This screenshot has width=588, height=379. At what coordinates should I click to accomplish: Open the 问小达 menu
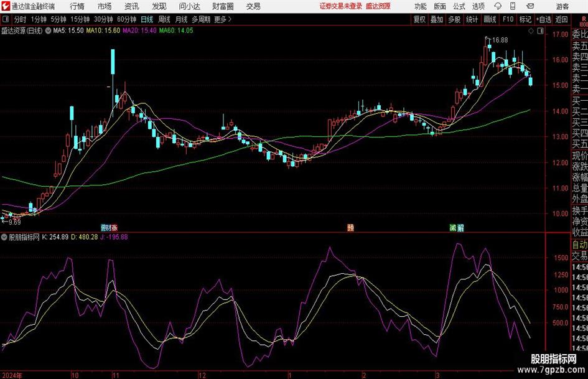[x=189, y=6]
